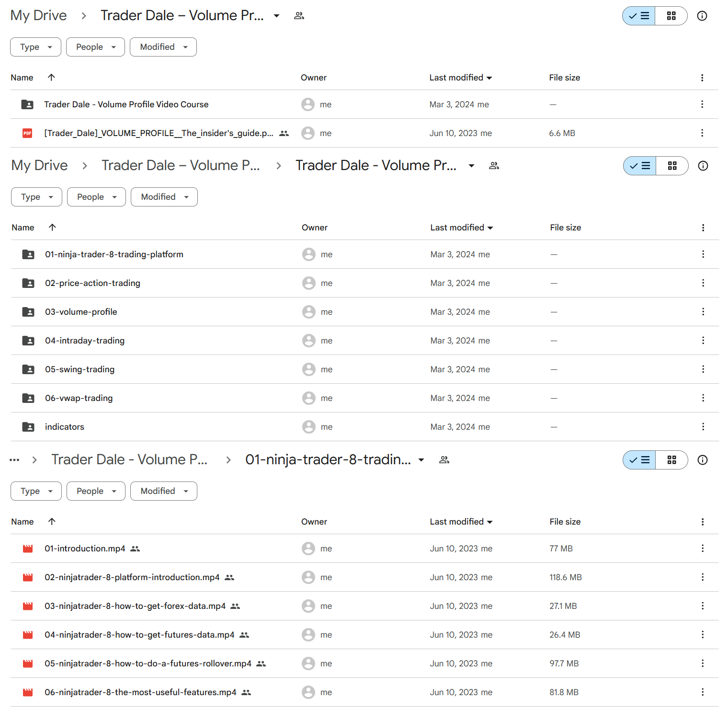
Task: Open more actions for 05-swing-trading folder
Action: coord(703,369)
